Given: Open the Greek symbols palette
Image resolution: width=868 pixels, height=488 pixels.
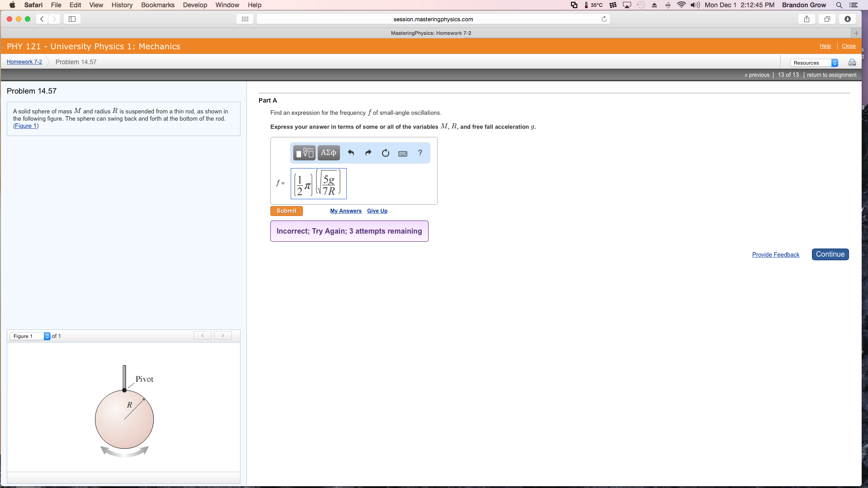Looking at the screenshot, I should click(328, 153).
